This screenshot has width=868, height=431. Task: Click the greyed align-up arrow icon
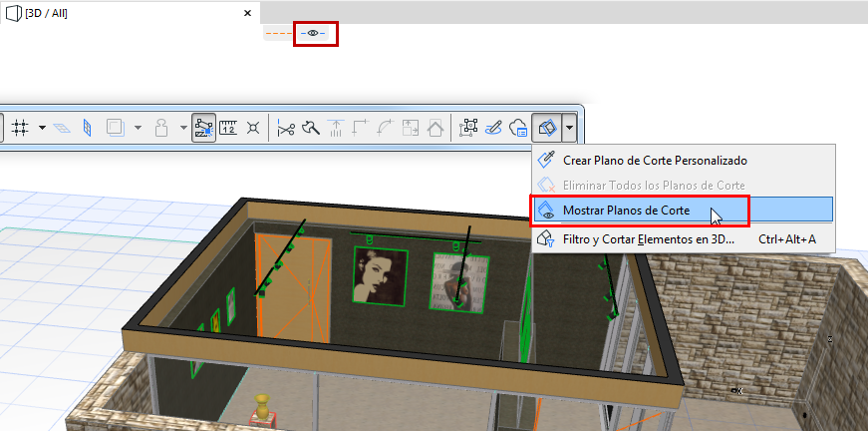point(336,128)
